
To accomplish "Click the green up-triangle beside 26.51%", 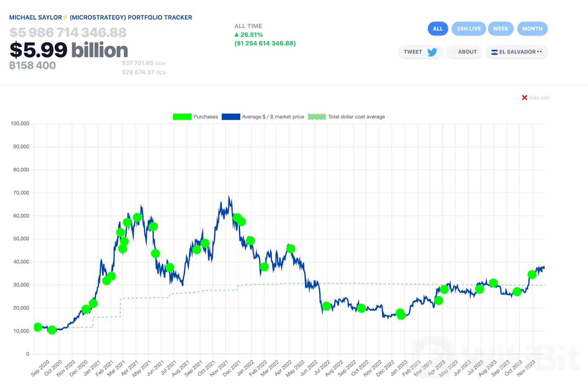I will pos(237,35).
